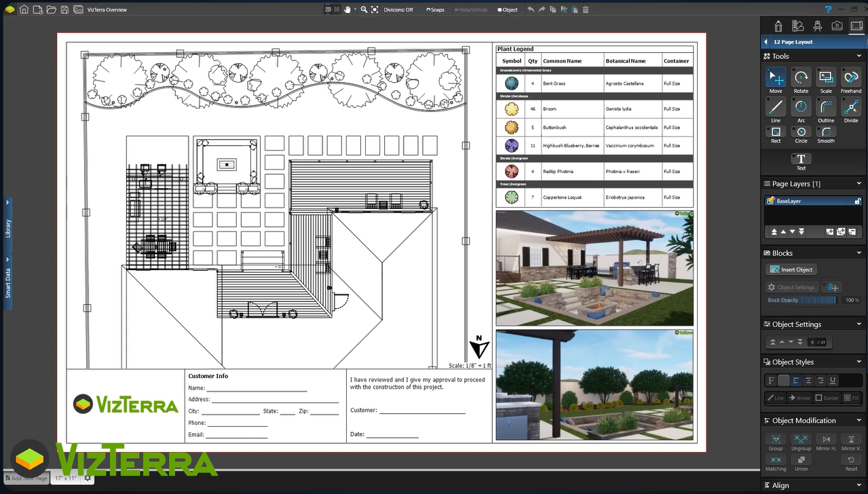This screenshot has width=868, height=494.
Task: Toggle the BaseLayer lock icon
Action: [x=856, y=201]
